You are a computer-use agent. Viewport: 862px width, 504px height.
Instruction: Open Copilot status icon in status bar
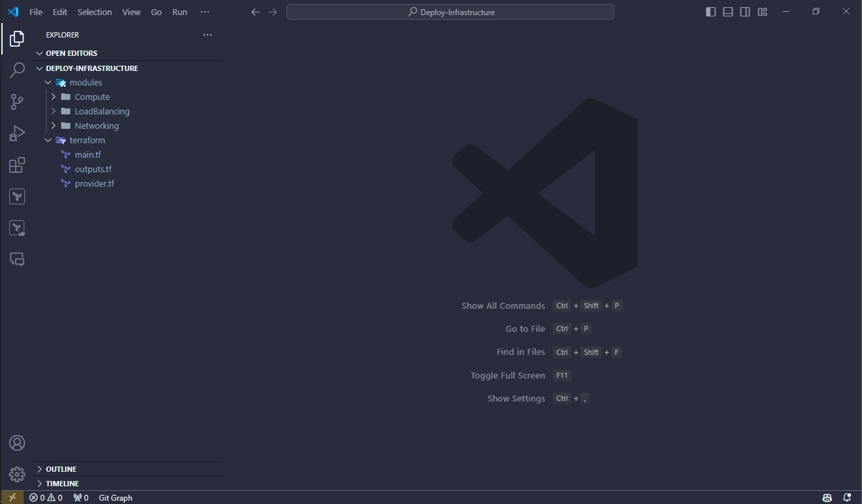[827, 497]
